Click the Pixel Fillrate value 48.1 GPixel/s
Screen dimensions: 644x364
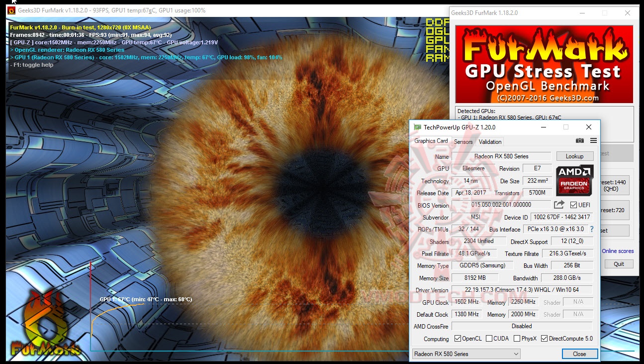pos(474,253)
